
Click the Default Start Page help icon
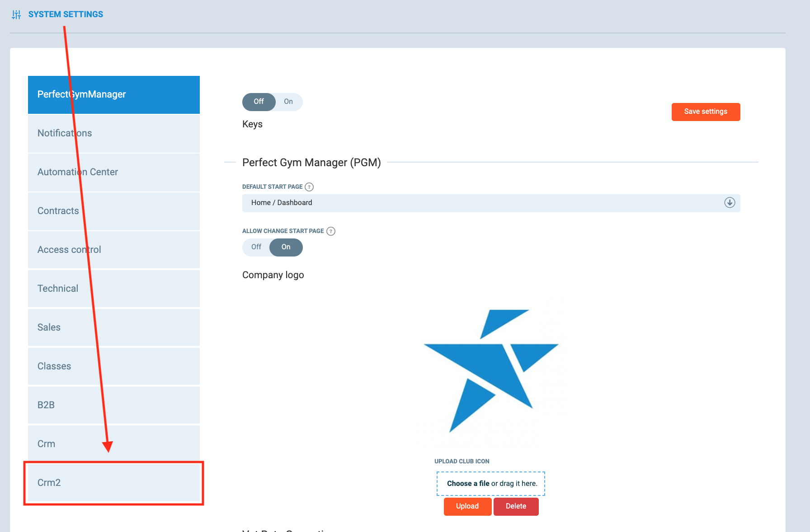(x=309, y=187)
